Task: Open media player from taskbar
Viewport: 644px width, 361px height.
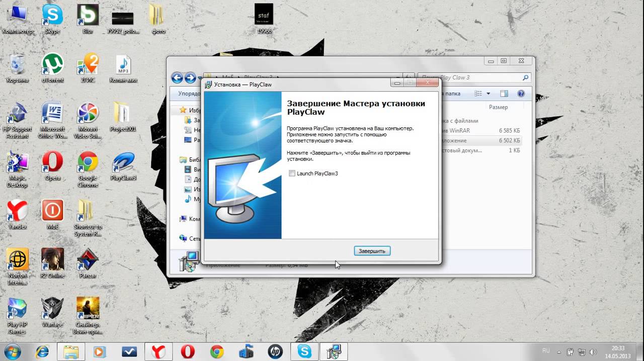Action: coord(100,351)
